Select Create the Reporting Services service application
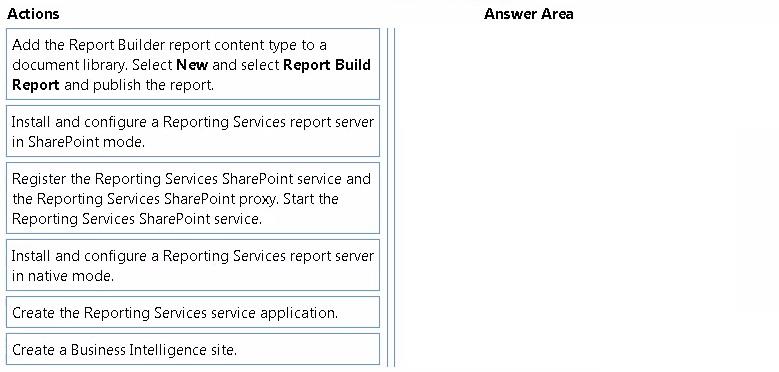Viewport: 779px width, 372px height. tap(193, 312)
